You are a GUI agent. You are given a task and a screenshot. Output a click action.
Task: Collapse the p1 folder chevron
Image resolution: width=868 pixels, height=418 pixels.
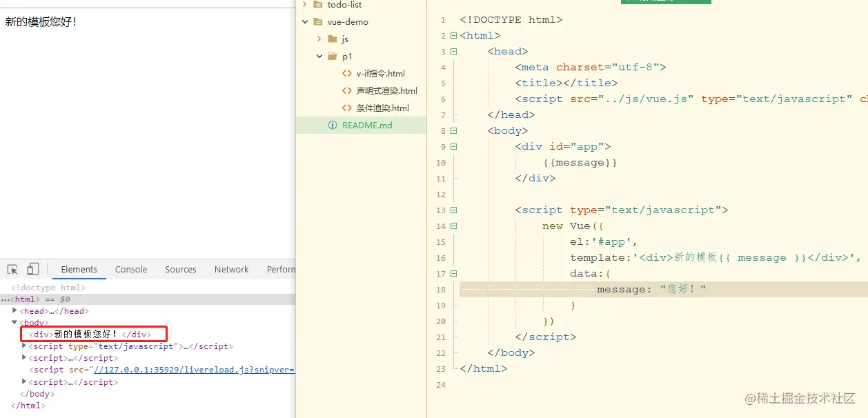319,56
